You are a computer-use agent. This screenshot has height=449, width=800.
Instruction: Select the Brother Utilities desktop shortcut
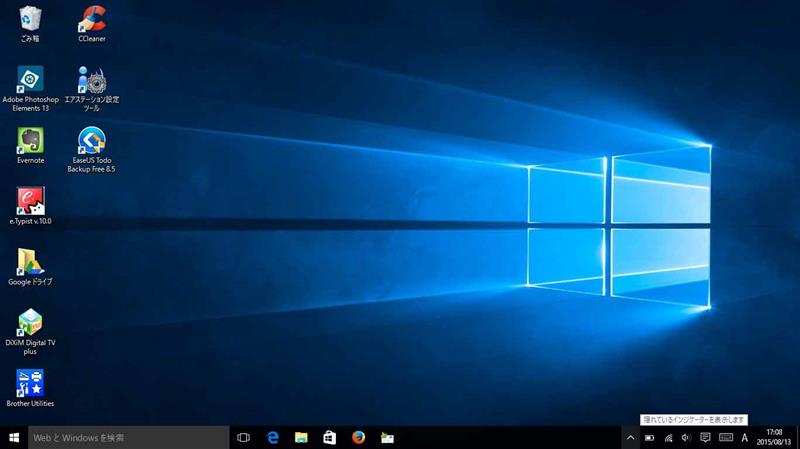pos(30,388)
